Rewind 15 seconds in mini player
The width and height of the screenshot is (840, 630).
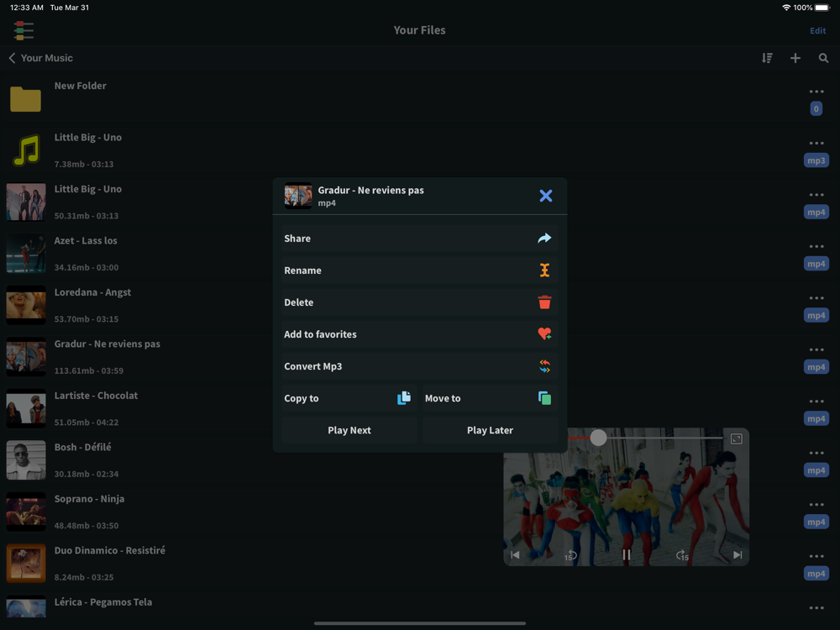571,555
